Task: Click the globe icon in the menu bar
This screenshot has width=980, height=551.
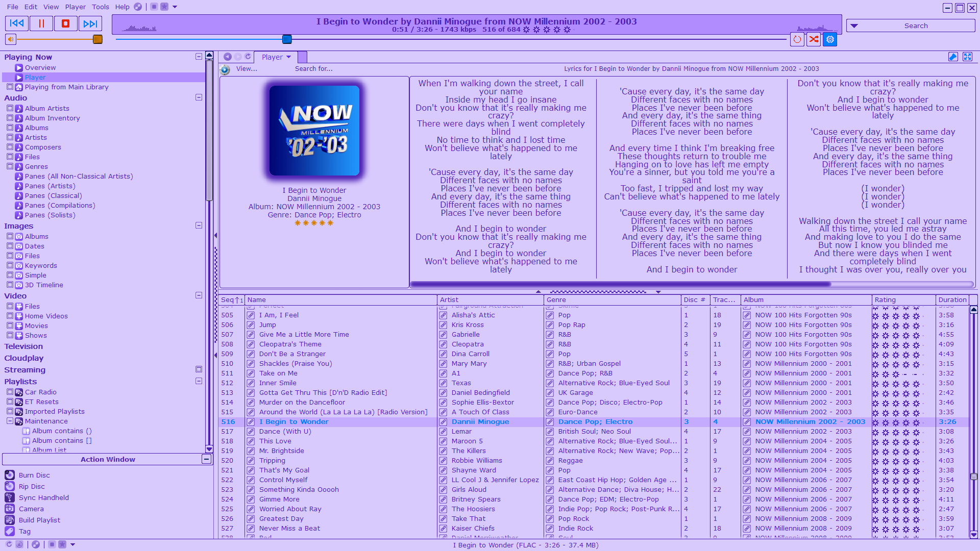Action: [x=138, y=7]
